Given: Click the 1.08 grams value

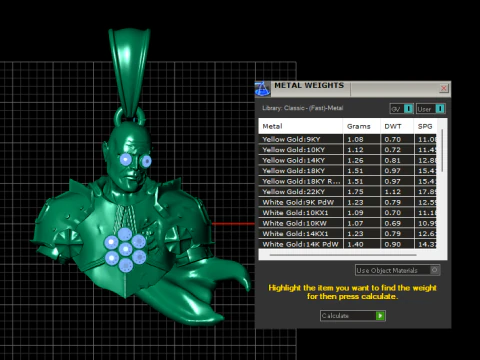Looking at the screenshot, I should [355, 139].
